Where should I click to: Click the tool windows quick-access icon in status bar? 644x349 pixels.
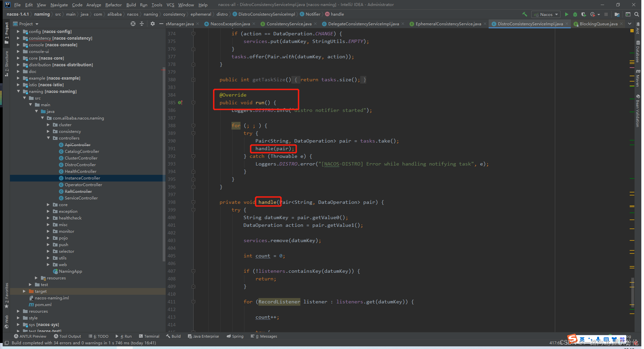[x=6, y=343]
